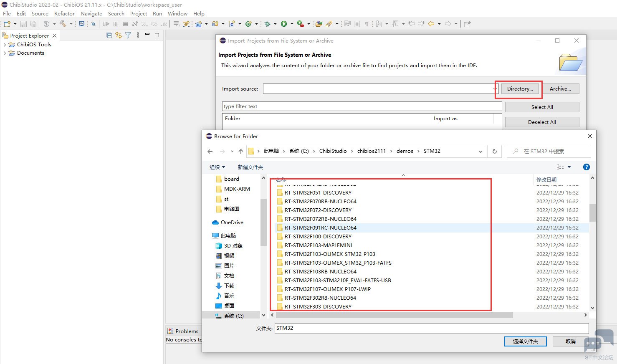Click the horizontal scrollbar of the folder list
Image resolution: width=617 pixels, height=364 pixels.
point(394,315)
